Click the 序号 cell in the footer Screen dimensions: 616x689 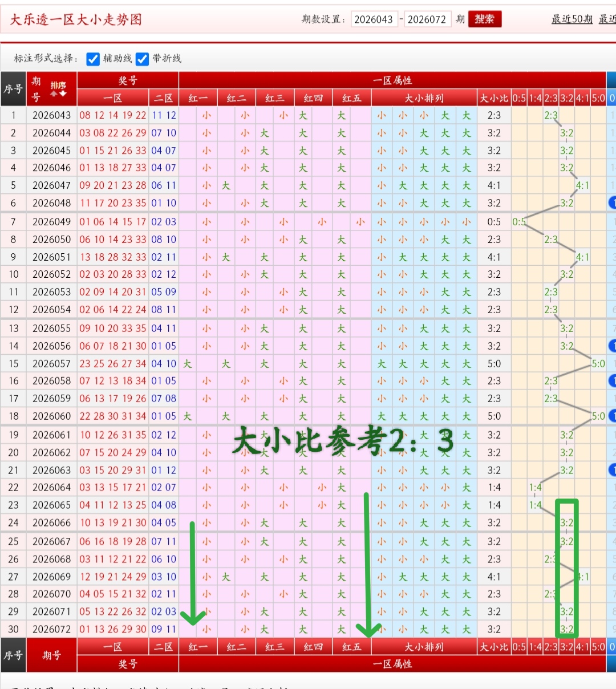pyautogui.click(x=13, y=655)
